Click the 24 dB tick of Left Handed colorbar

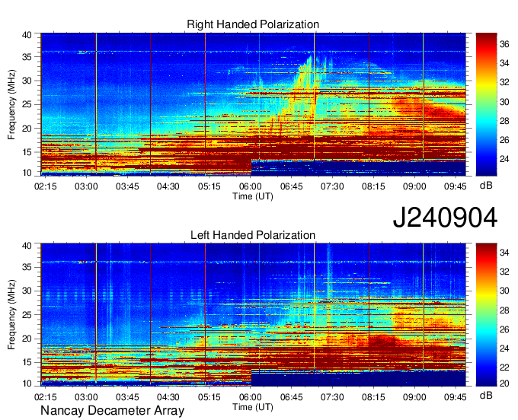point(504,348)
